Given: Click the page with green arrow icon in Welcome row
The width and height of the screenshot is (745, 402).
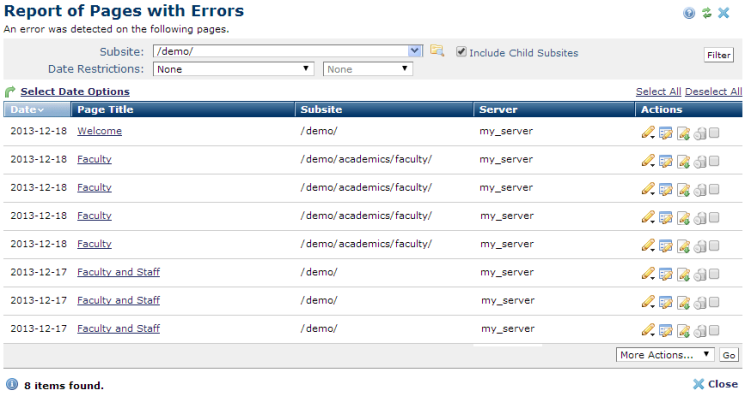Looking at the screenshot, I should click(x=682, y=132).
